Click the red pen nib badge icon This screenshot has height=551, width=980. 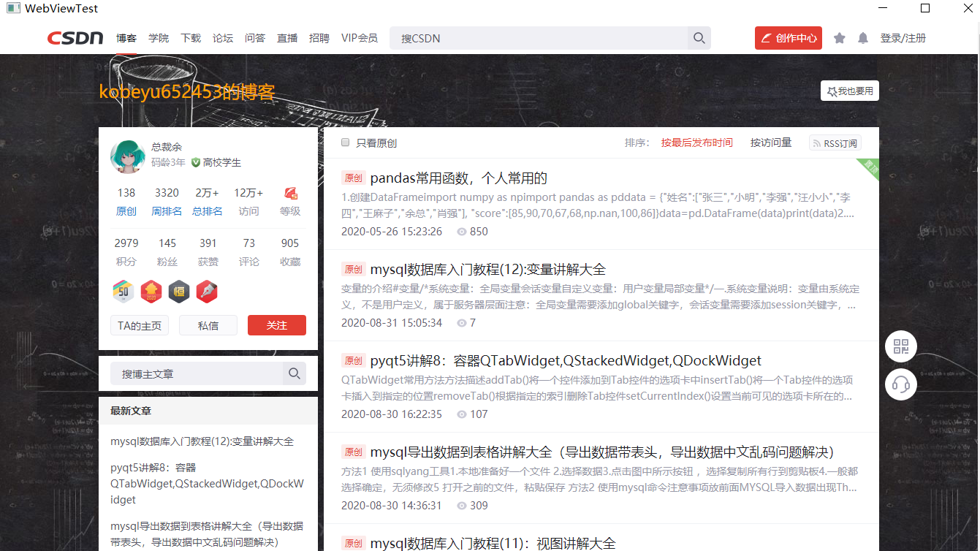click(x=205, y=291)
